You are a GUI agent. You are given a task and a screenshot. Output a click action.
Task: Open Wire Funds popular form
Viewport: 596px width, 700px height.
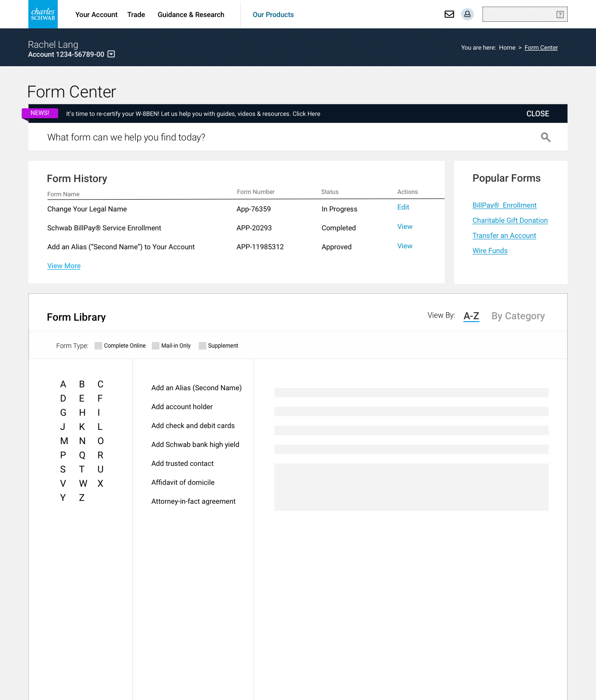point(490,251)
